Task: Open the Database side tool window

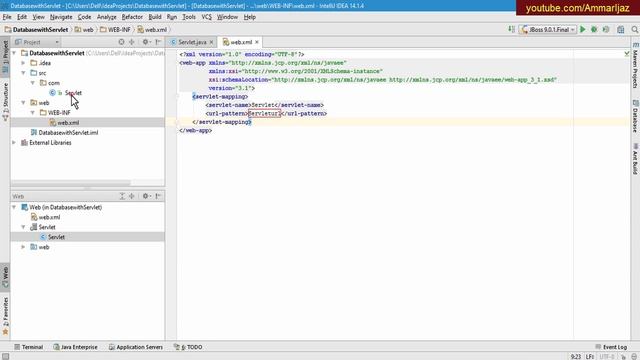Action: pyautogui.click(x=635, y=116)
